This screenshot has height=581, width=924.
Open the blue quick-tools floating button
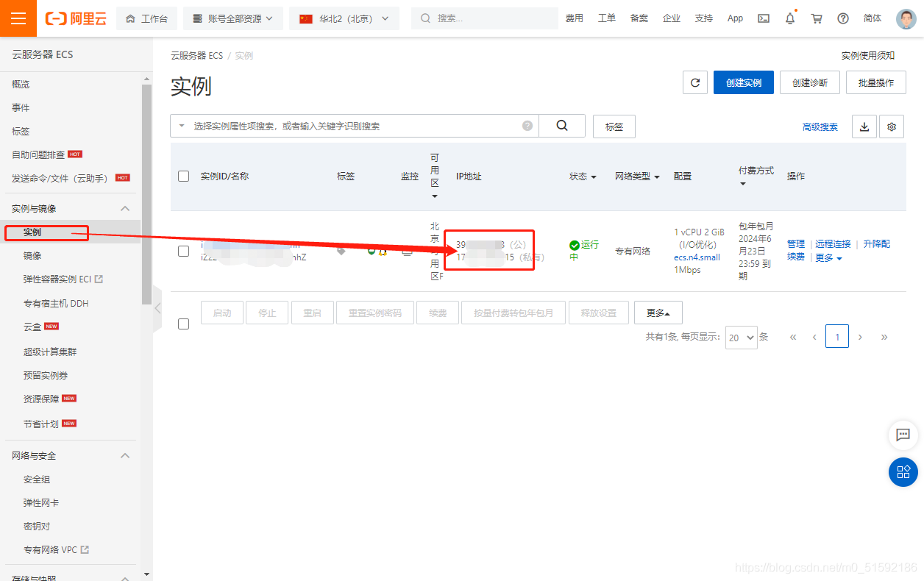click(x=903, y=472)
